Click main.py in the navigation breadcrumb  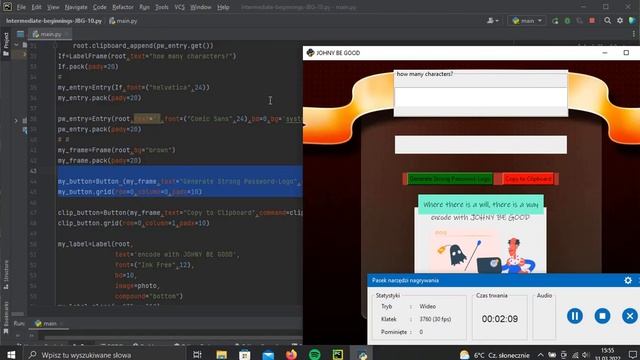[x=123, y=20]
